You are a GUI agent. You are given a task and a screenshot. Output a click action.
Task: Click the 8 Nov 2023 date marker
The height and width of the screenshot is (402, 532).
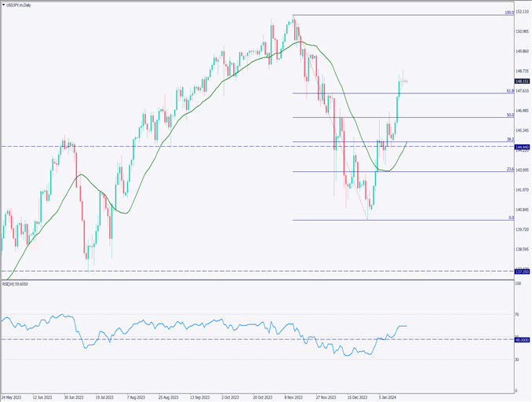tap(295, 397)
